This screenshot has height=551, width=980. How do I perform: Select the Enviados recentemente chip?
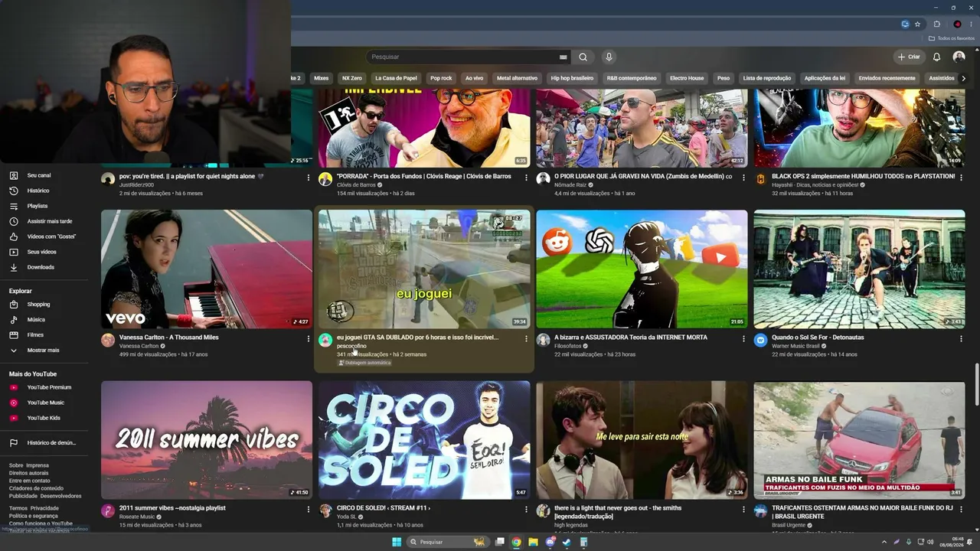click(887, 78)
